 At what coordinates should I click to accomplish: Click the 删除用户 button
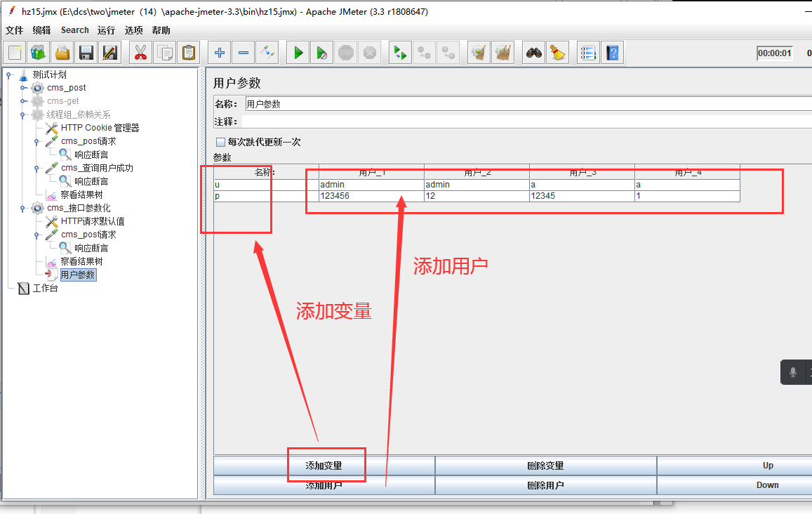(546, 485)
